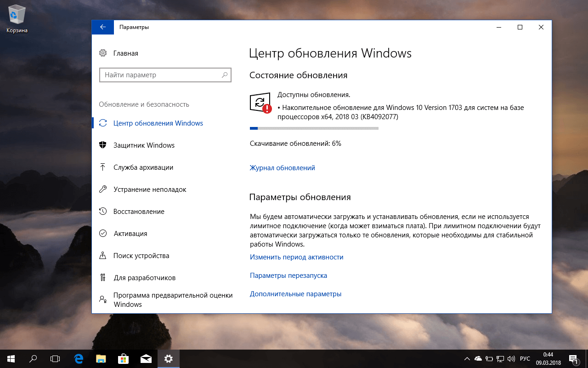Open the Активация section
The width and height of the screenshot is (588, 368).
tap(130, 233)
